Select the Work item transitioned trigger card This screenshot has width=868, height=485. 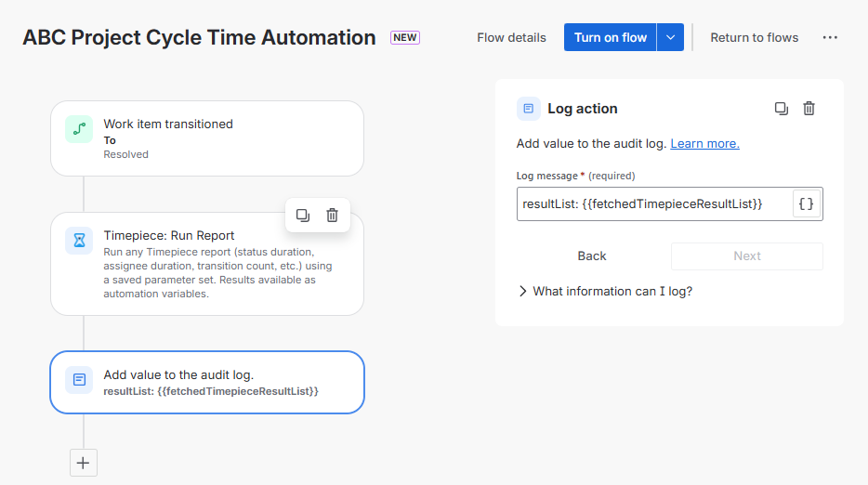[207, 138]
